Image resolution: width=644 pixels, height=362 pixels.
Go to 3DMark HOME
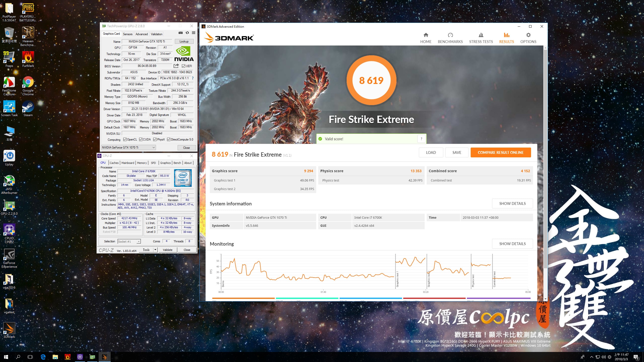point(426,38)
